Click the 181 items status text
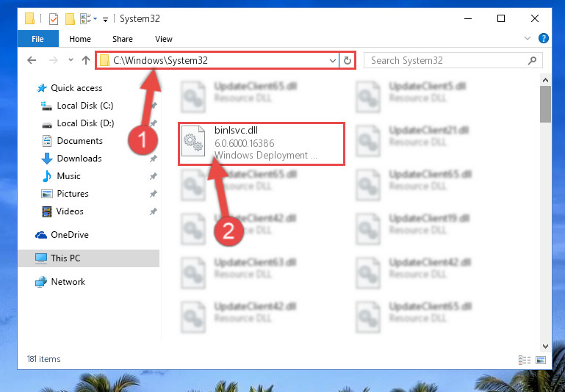This screenshot has width=565, height=392. (x=43, y=359)
